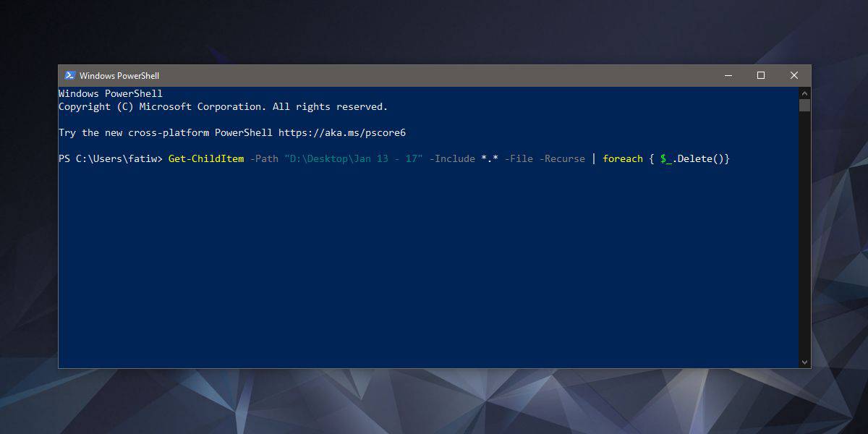The height and width of the screenshot is (434, 868).
Task: Close the Windows PowerShell window
Action: coord(794,75)
